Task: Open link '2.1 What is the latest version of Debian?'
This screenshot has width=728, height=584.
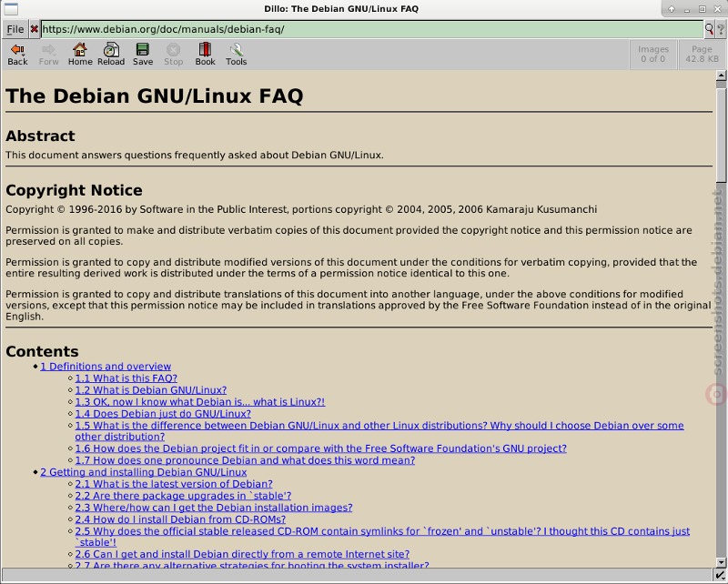Action: 174,484
